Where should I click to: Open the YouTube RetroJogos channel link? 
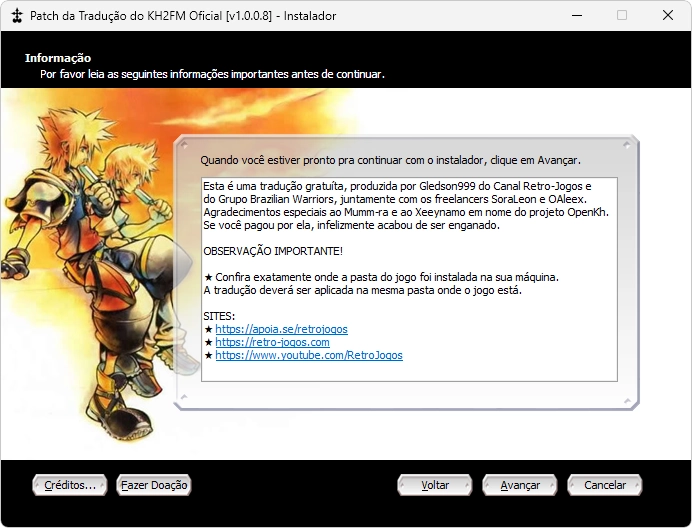[309, 355]
